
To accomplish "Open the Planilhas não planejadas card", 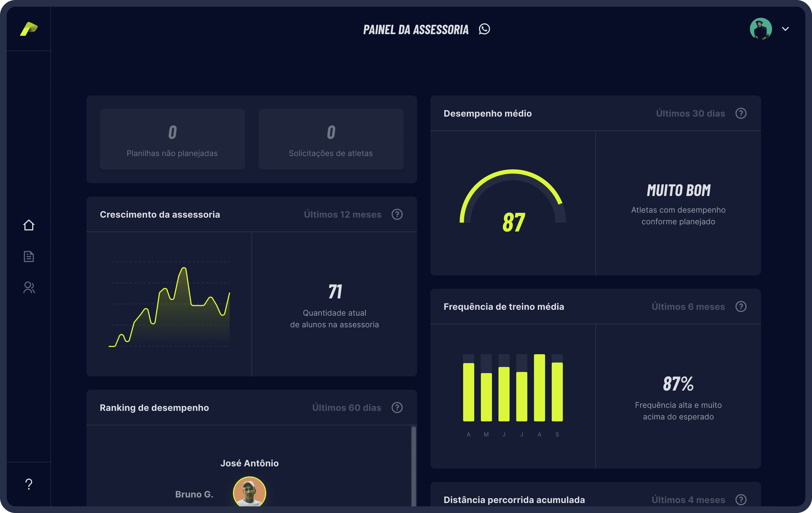I will (172, 139).
